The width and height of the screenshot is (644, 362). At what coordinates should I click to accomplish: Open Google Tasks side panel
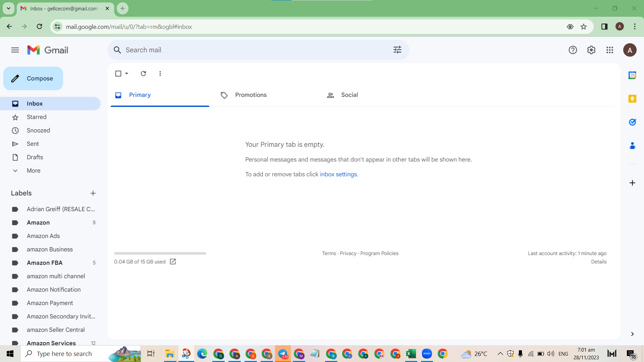tap(632, 122)
